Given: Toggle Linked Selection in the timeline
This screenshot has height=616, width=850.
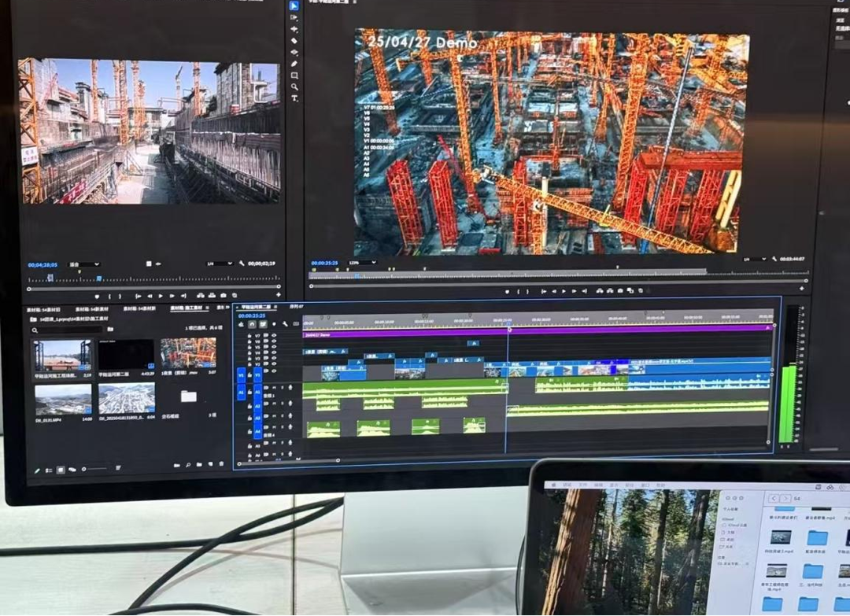Looking at the screenshot, I should 263,324.
